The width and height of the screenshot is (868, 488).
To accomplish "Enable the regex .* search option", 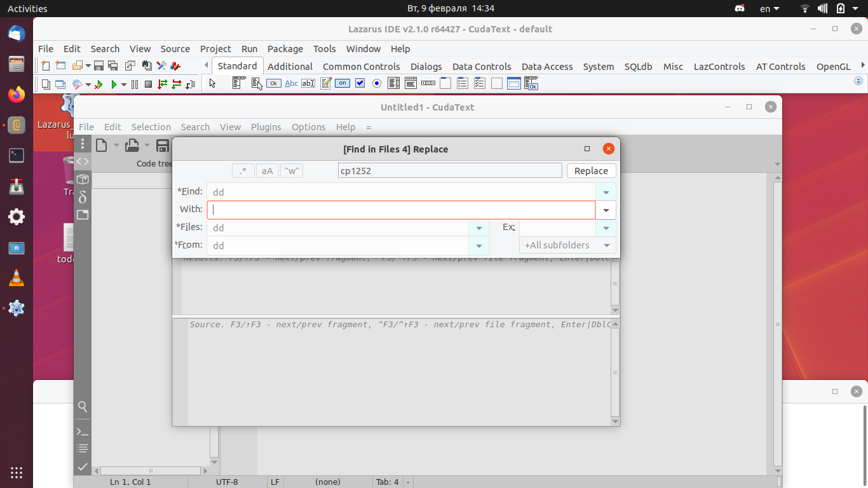I will [243, 170].
